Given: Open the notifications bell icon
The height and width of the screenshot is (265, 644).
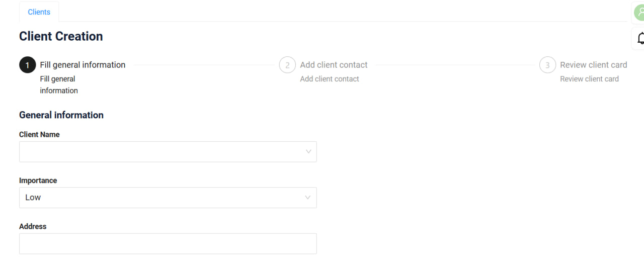Looking at the screenshot, I should pos(640,38).
